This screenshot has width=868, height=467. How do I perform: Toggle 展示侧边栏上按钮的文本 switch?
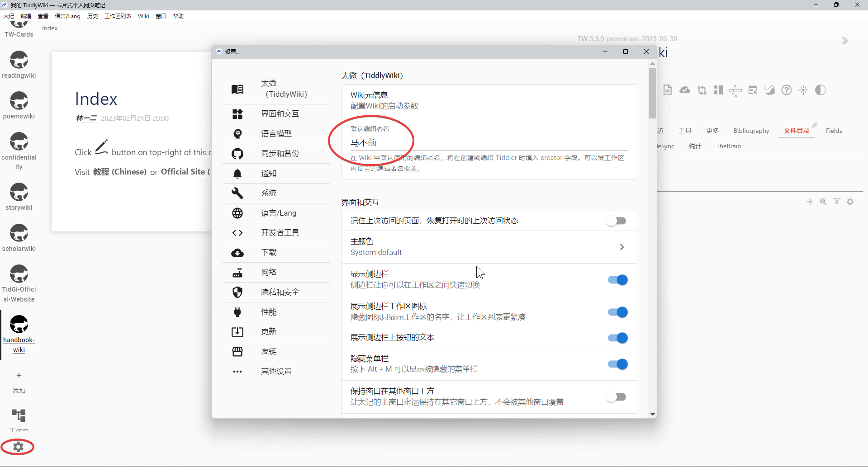pyautogui.click(x=617, y=338)
